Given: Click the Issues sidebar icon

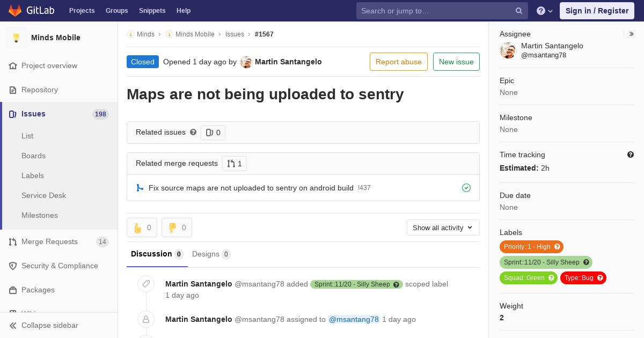Looking at the screenshot, I should (13, 114).
